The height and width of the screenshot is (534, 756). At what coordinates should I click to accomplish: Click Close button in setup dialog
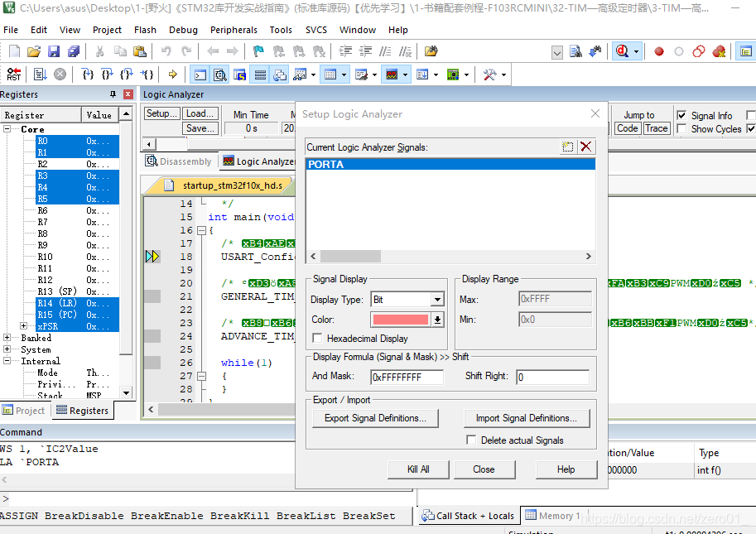[x=484, y=469]
